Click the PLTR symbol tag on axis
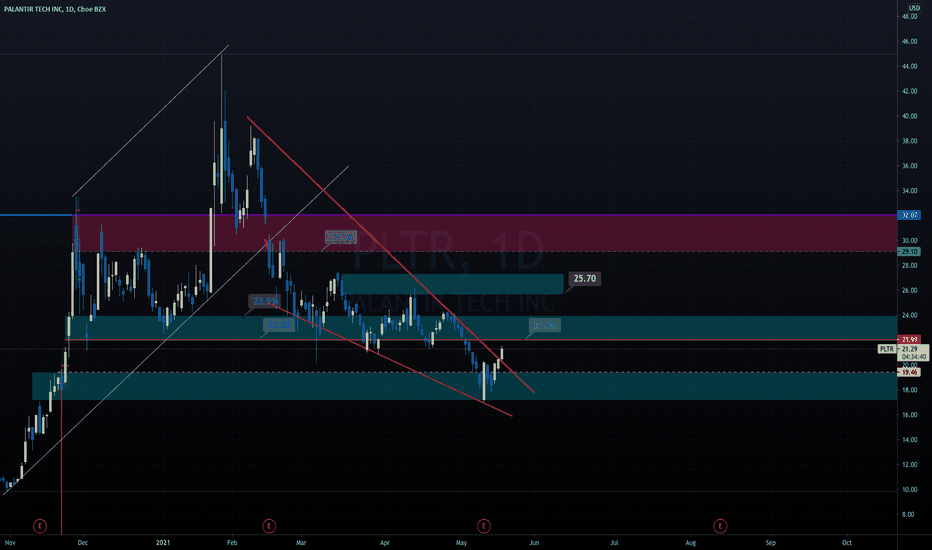The width and height of the screenshot is (932, 550). pyautogui.click(x=887, y=349)
